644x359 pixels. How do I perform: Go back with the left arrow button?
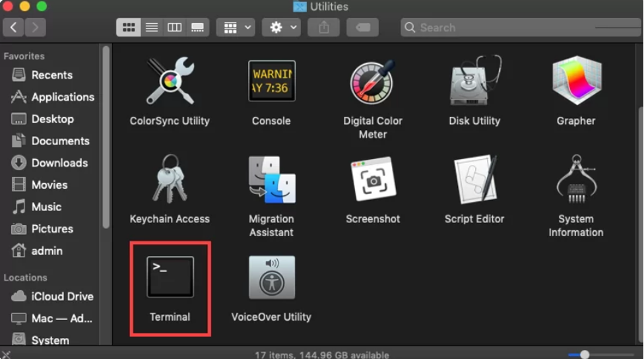tap(14, 28)
